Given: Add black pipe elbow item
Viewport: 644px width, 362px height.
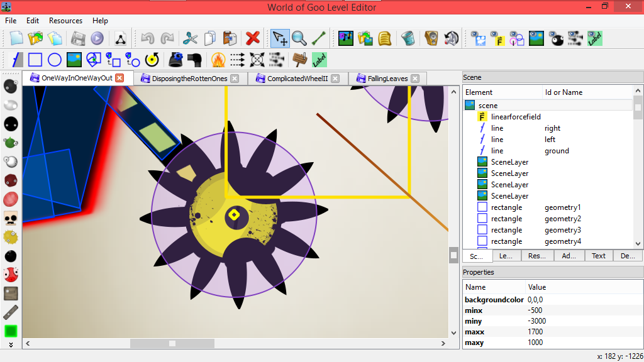Looking at the screenshot, I should 195,60.
